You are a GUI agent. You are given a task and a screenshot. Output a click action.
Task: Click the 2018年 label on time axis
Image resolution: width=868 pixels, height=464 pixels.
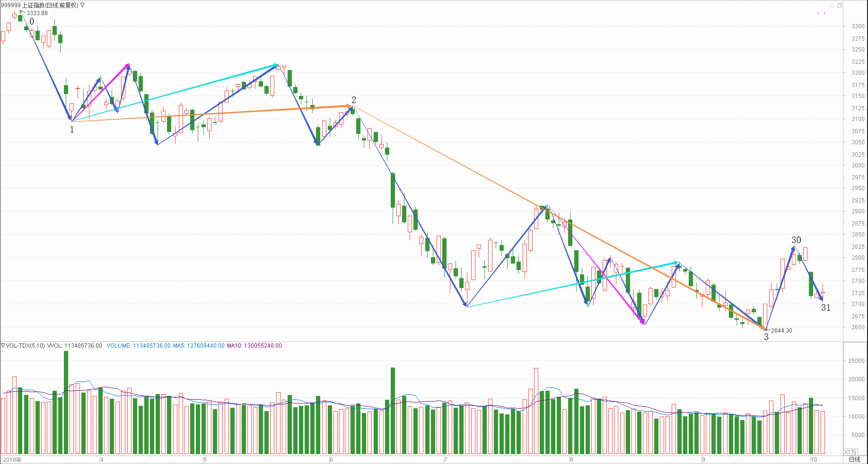[x=12, y=459]
